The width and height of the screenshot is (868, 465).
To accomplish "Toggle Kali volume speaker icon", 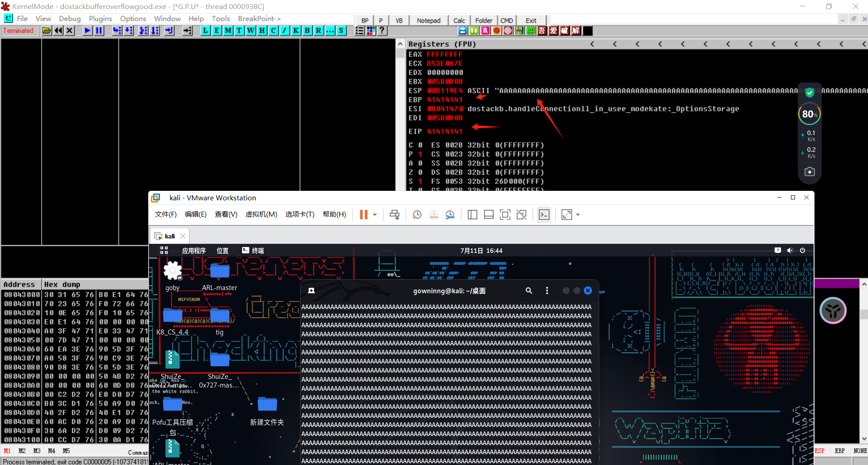I will pos(790,251).
